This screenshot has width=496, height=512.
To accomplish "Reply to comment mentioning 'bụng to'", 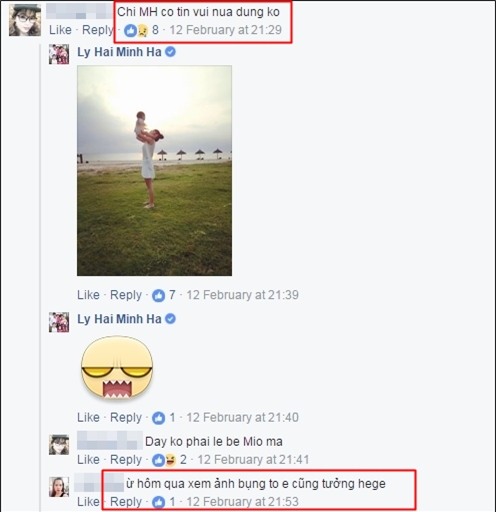I will pos(126,502).
